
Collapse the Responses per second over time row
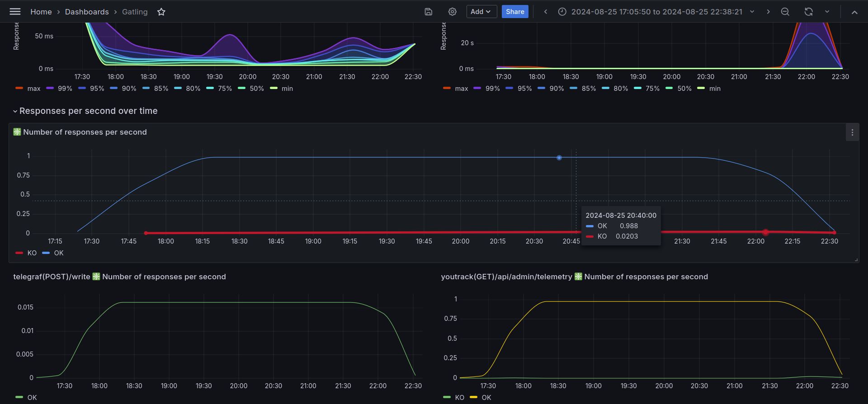click(85, 111)
